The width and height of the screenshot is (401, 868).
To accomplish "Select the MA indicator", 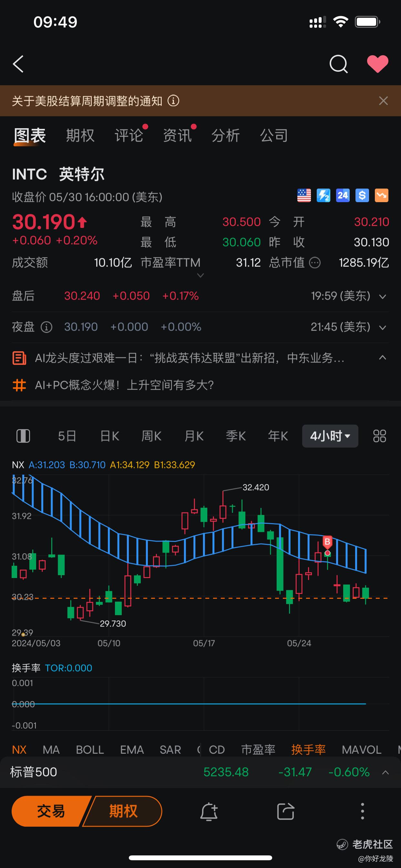I will (x=51, y=750).
